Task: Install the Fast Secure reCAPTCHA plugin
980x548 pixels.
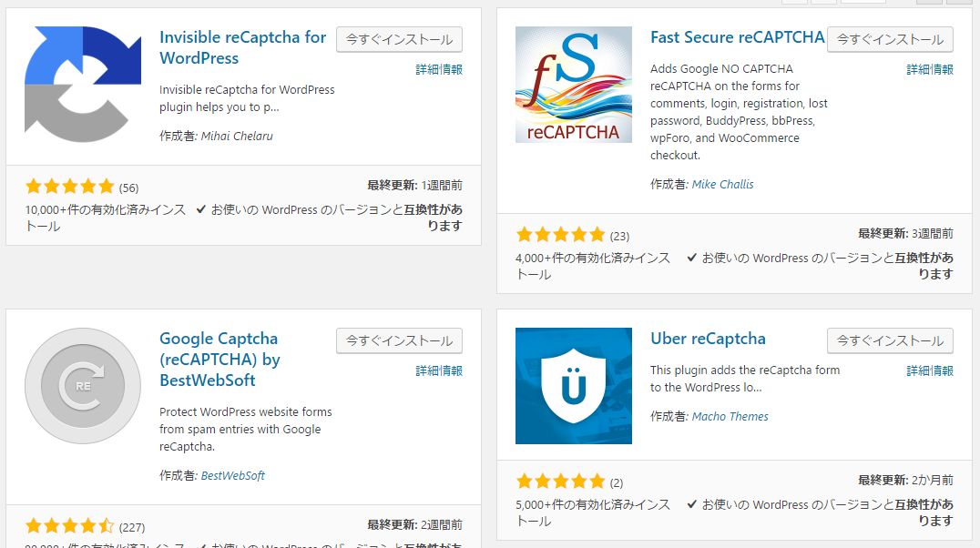Action: pyautogui.click(x=890, y=39)
